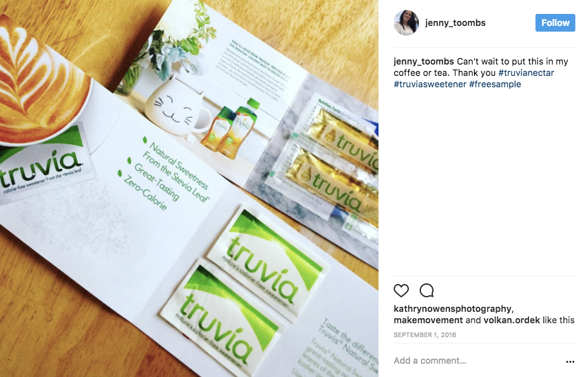Image resolution: width=588 pixels, height=377 pixels.
Task: Follow jenny_toombs
Action: [555, 23]
